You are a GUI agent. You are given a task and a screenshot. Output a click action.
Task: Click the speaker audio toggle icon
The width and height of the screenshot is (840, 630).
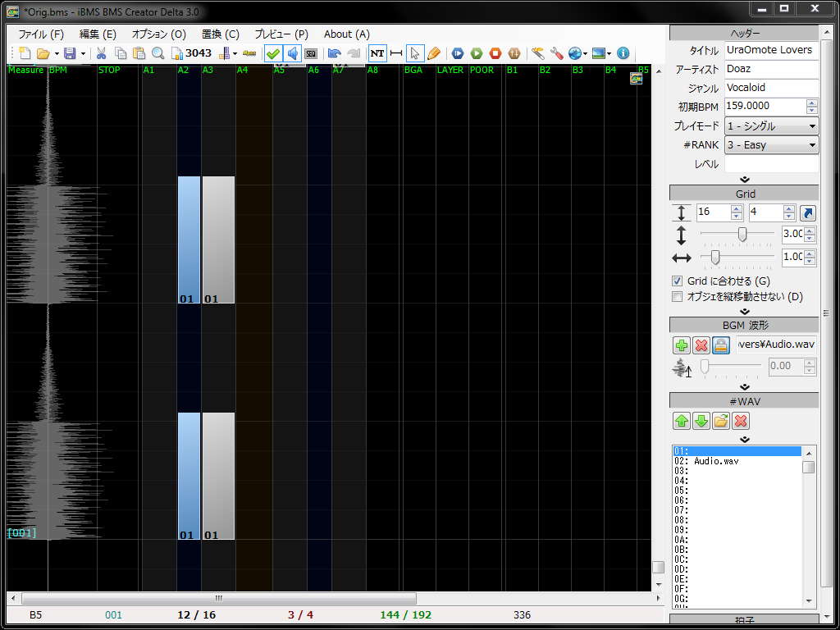[x=291, y=52]
